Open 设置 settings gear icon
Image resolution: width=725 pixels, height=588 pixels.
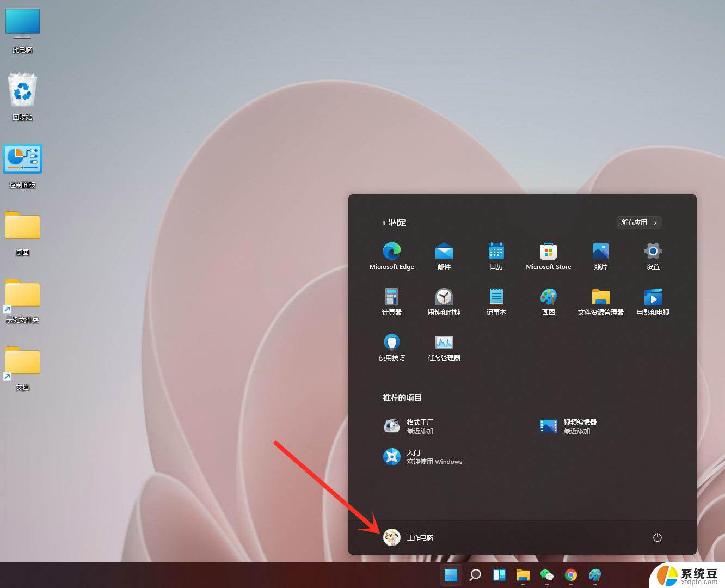click(653, 256)
